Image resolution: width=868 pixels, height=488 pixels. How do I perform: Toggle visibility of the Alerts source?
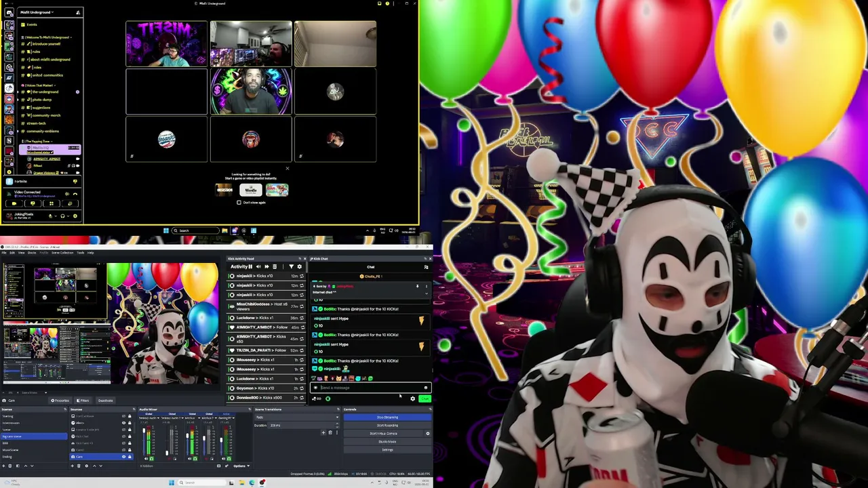click(x=123, y=423)
